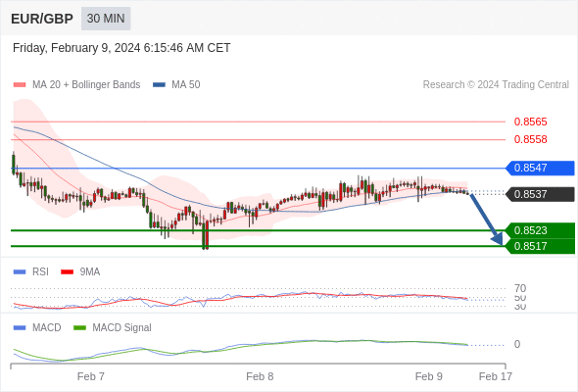Click 'Research © 2024 Trading Central' credit
578x392 pixels.
click(496, 85)
